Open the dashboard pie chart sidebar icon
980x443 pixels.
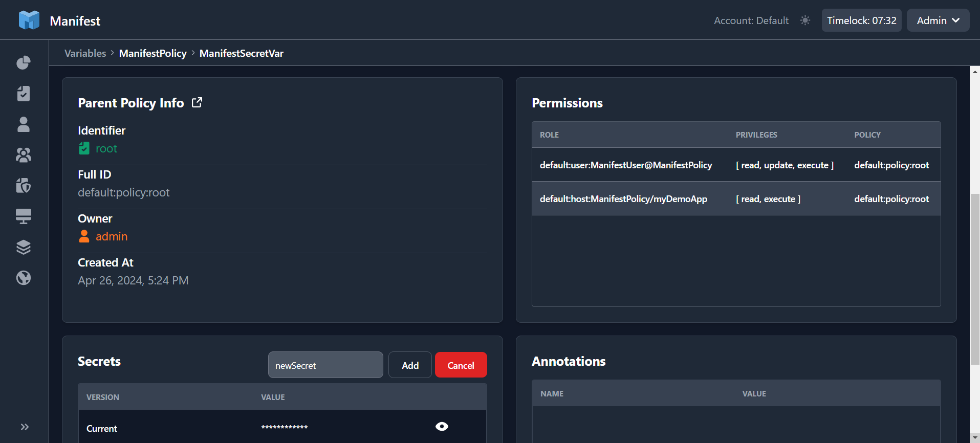24,63
